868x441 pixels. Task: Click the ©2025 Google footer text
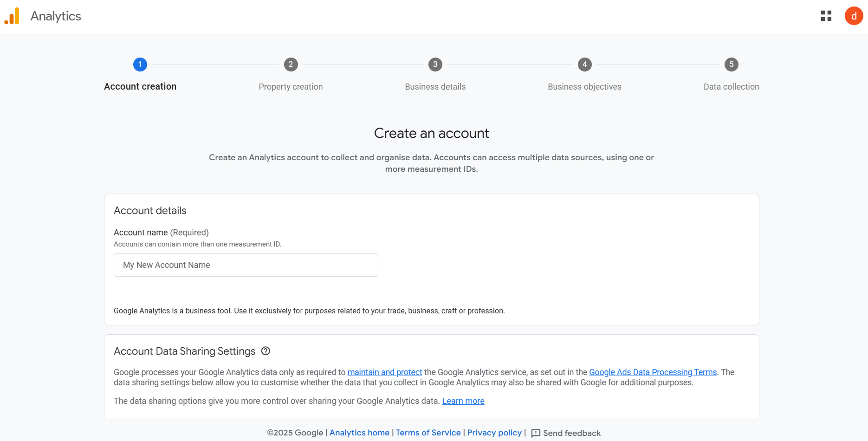[x=295, y=433]
